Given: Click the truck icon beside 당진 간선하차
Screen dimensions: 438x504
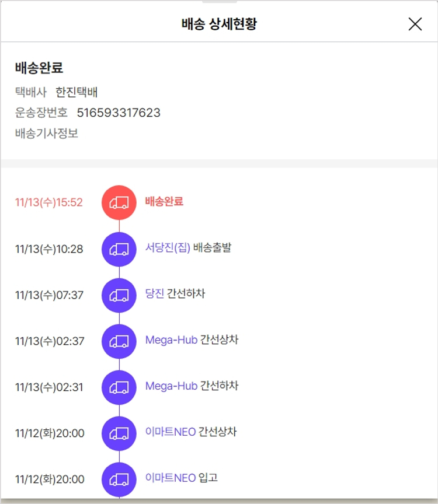Looking at the screenshot, I should pyautogui.click(x=119, y=295).
